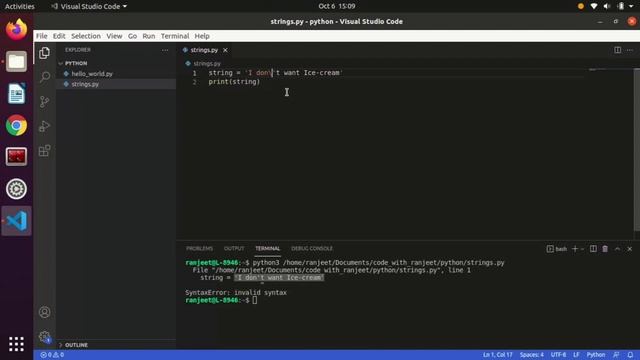Go to line via Ln 1, Col 17

point(498,355)
